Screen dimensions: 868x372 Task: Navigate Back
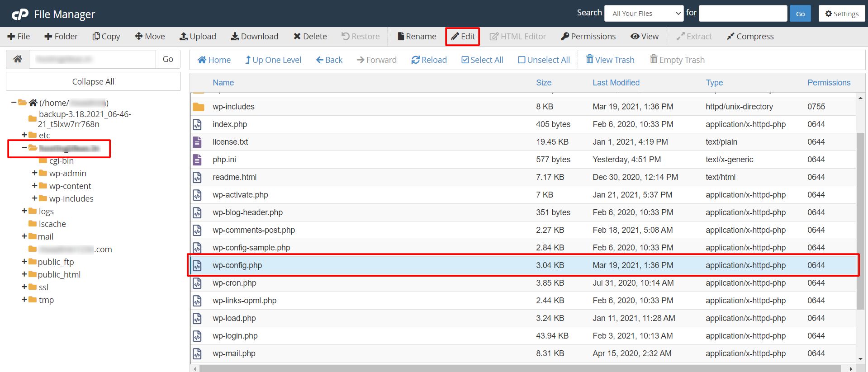329,60
